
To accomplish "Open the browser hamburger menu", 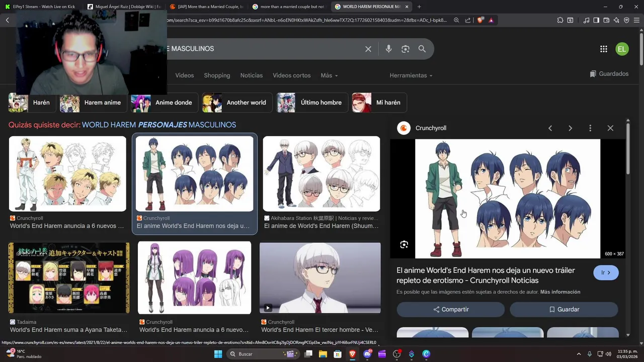I will click(636, 20).
